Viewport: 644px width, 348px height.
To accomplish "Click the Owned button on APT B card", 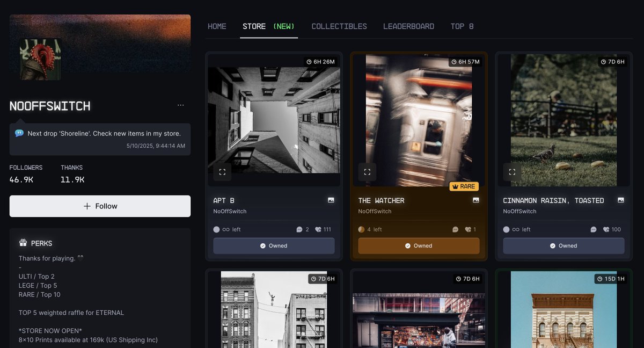I will (274, 246).
